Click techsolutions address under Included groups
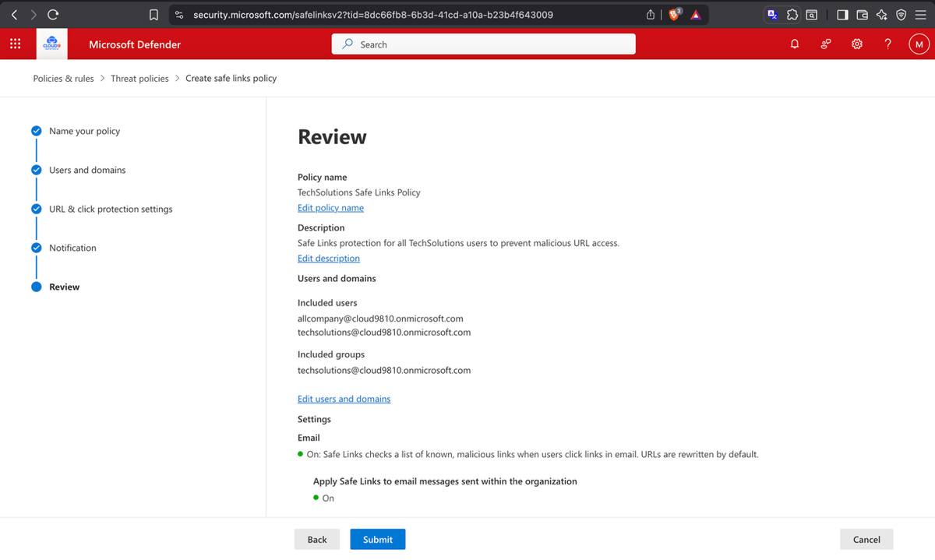 coord(384,371)
